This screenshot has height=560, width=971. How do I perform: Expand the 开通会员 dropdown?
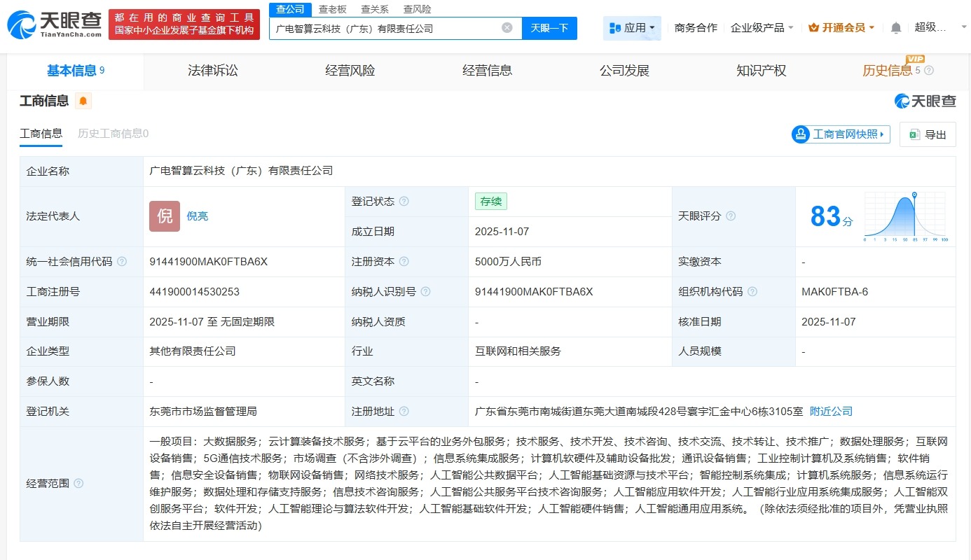[841, 27]
